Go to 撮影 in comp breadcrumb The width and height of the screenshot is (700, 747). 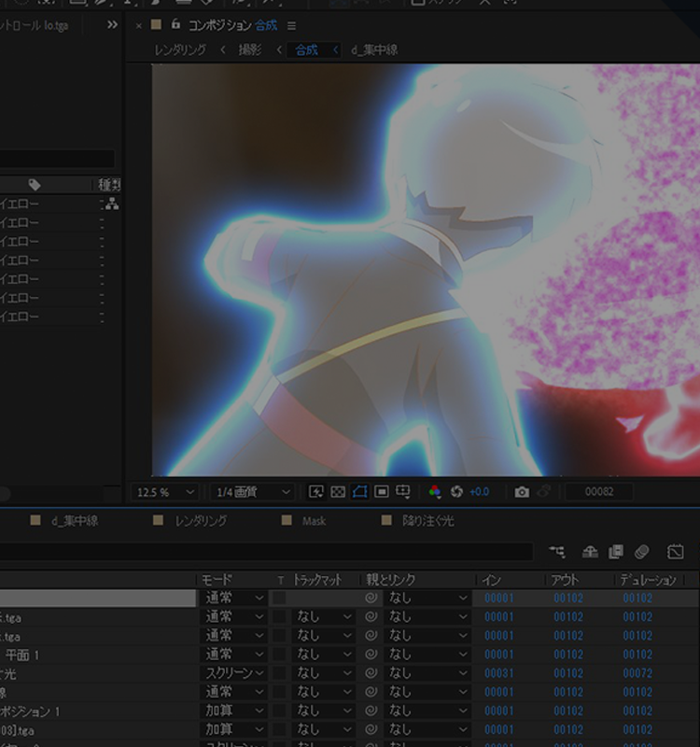pyautogui.click(x=250, y=49)
